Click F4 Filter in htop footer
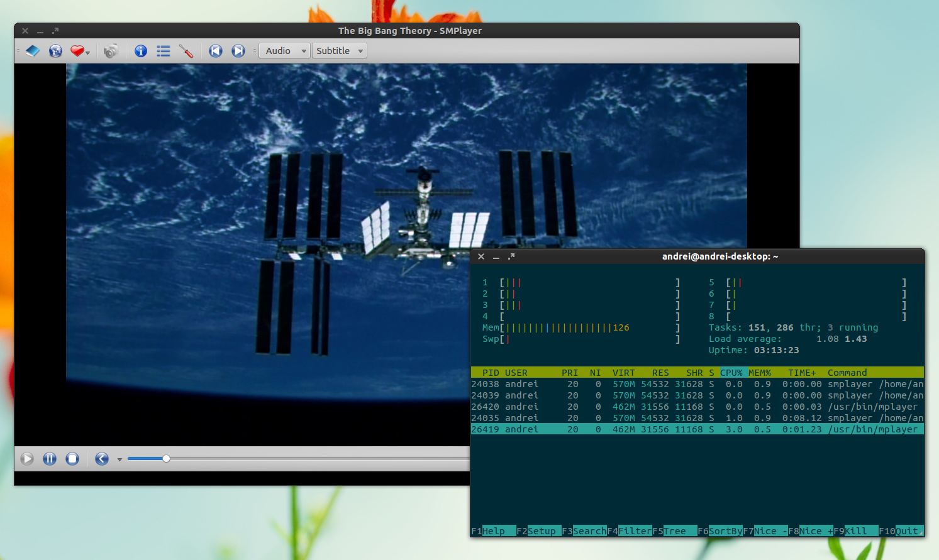Image resolution: width=939 pixels, height=560 pixels. [630, 531]
